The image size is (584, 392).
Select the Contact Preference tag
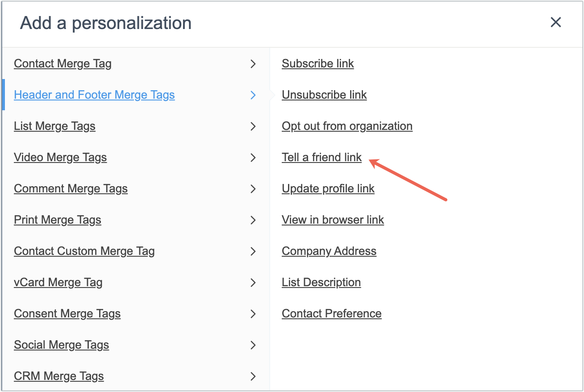click(x=332, y=314)
